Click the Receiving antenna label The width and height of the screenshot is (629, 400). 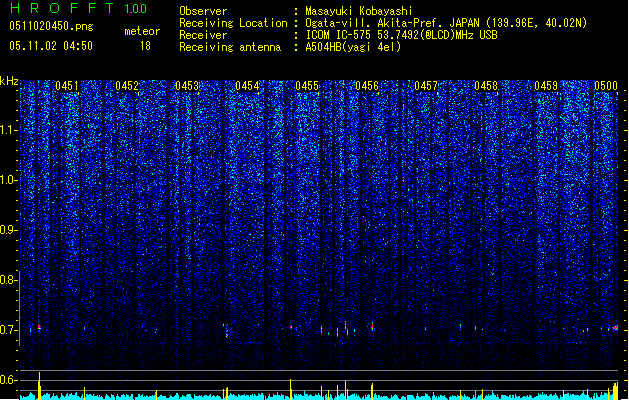pyautogui.click(x=230, y=47)
